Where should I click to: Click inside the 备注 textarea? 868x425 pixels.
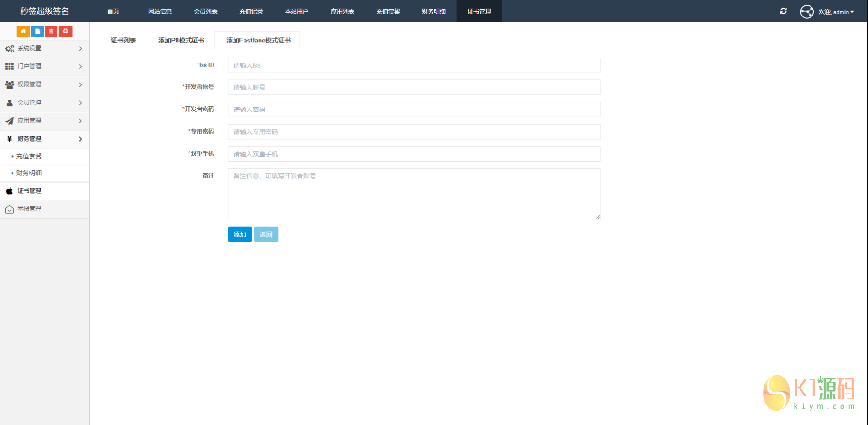coord(414,194)
